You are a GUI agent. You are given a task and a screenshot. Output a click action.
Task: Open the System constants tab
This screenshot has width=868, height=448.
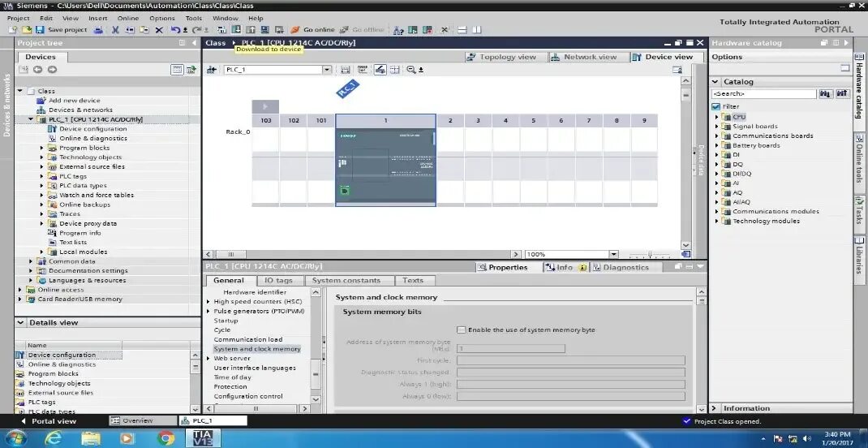tap(346, 281)
